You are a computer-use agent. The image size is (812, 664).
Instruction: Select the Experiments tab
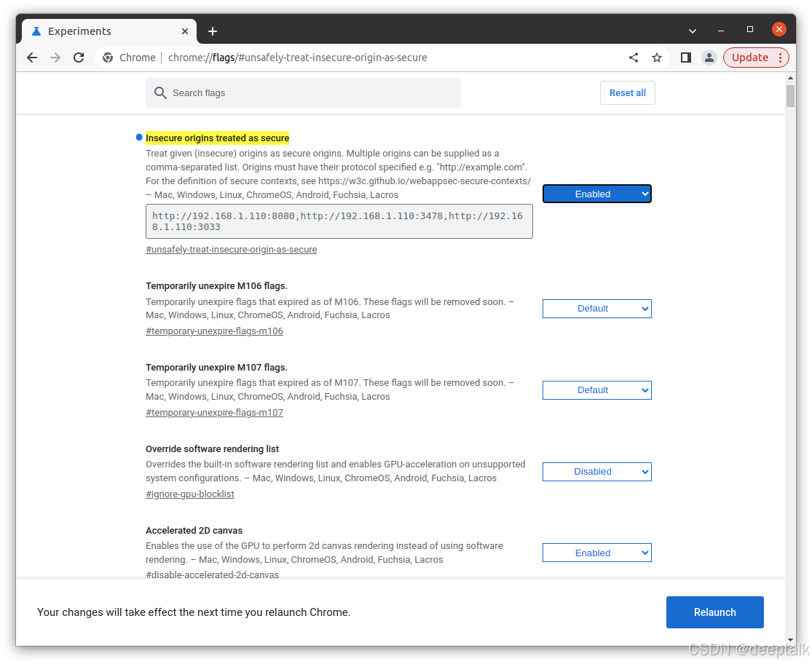[x=110, y=31]
